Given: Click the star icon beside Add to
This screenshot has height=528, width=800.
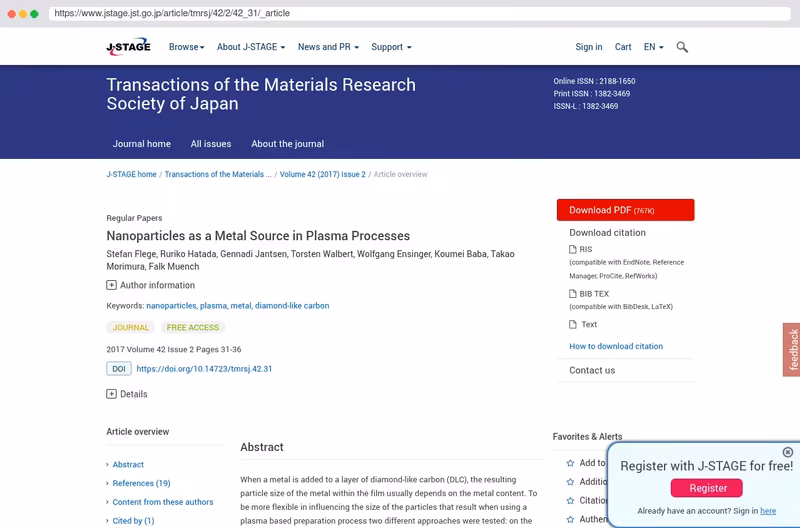Looking at the screenshot, I should click(x=570, y=463).
